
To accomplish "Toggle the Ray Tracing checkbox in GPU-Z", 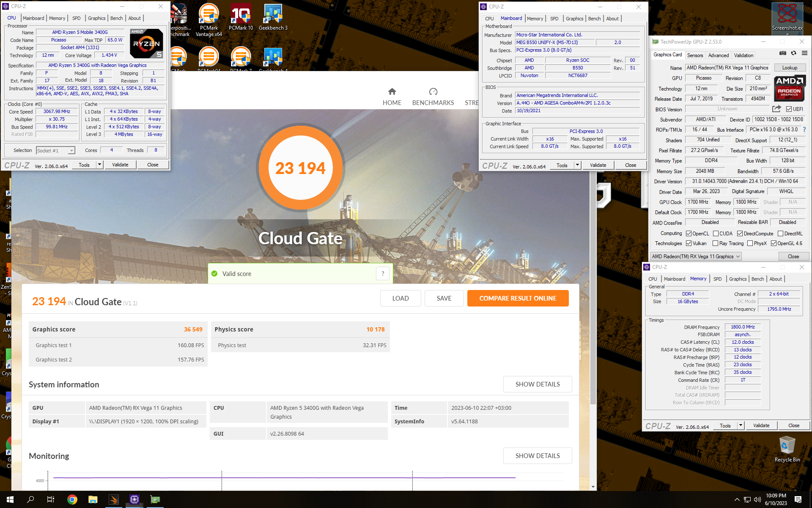I will click(x=715, y=243).
